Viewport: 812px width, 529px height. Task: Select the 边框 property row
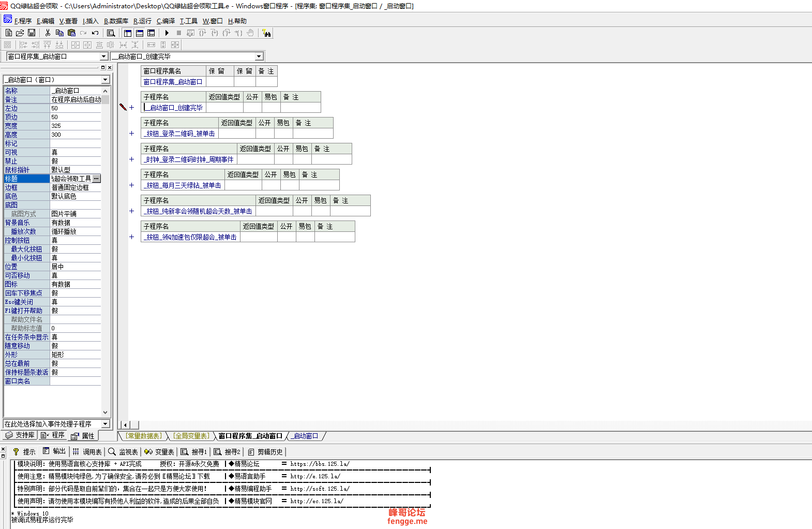pos(52,187)
